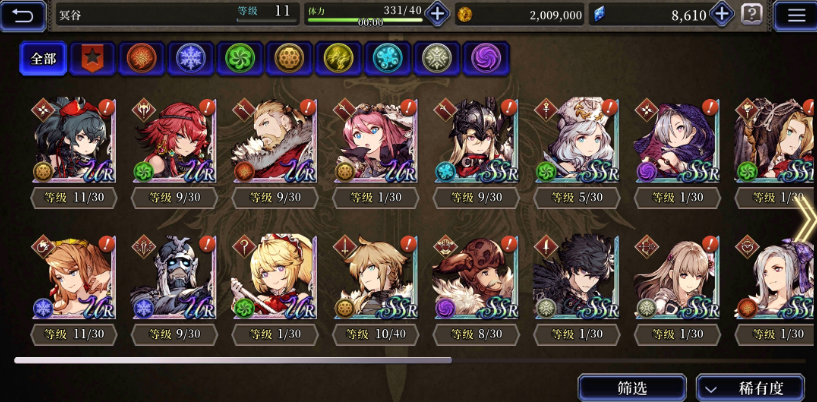This screenshot has width=817, height=402.
Task: Click the horizontal scrollbar below the cards
Action: tap(410, 360)
